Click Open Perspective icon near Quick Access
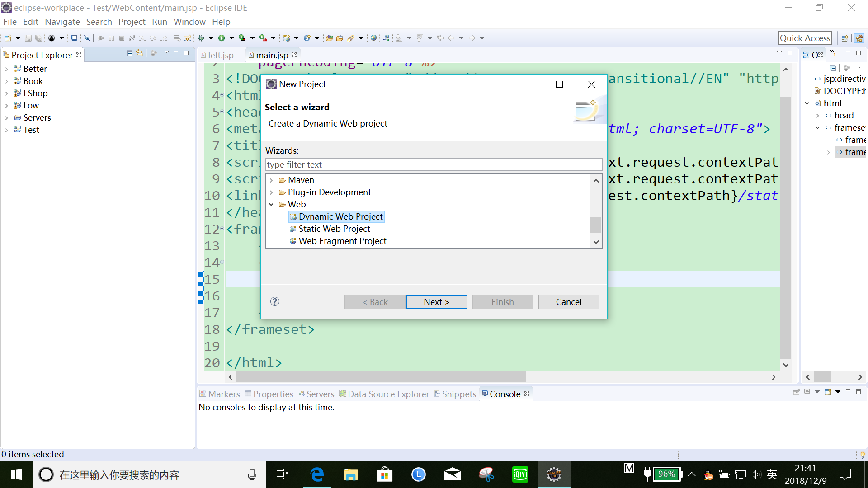This screenshot has width=868, height=488. pos(844,38)
